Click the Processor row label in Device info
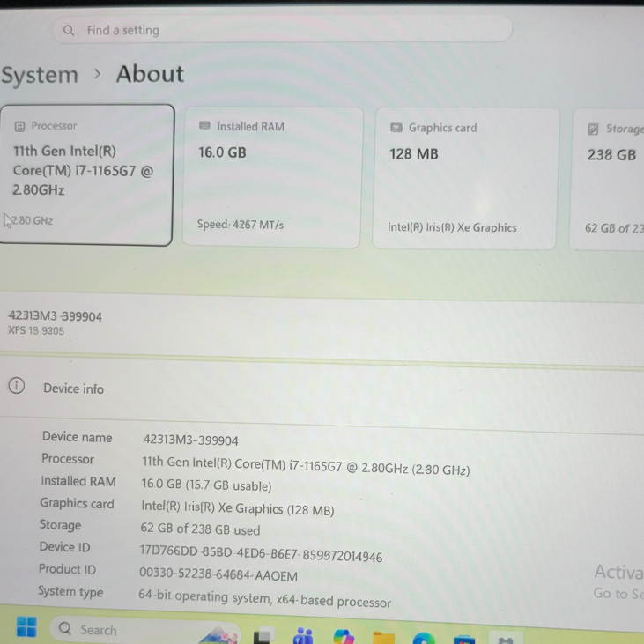This screenshot has width=644, height=644. pos(68,458)
